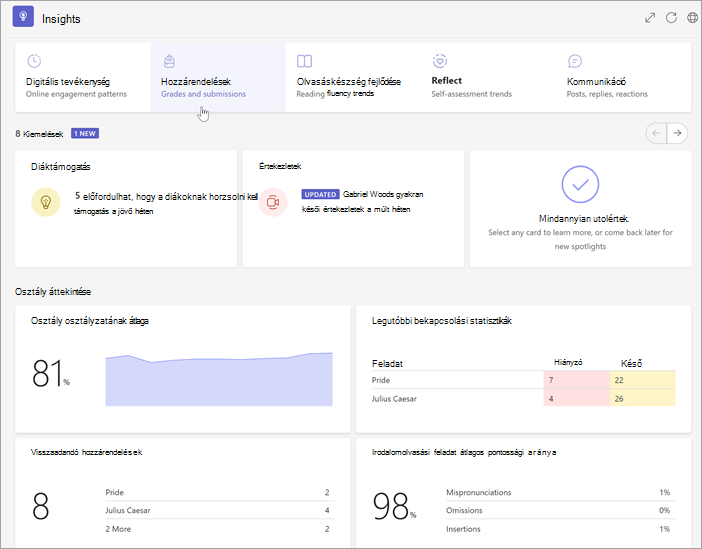Image resolution: width=702 pixels, height=549 pixels.
Task: Click the red video camera meetings icon
Action: pyautogui.click(x=273, y=202)
